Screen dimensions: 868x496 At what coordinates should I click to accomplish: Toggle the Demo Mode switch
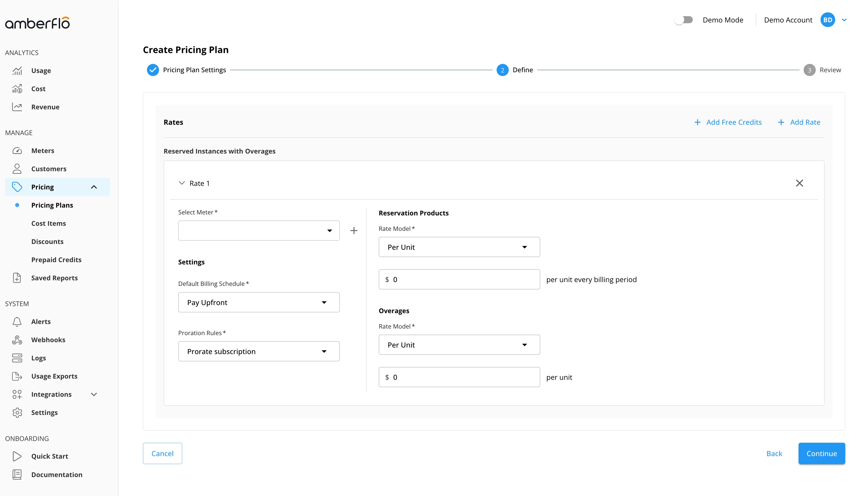pyautogui.click(x=684, y=20)
